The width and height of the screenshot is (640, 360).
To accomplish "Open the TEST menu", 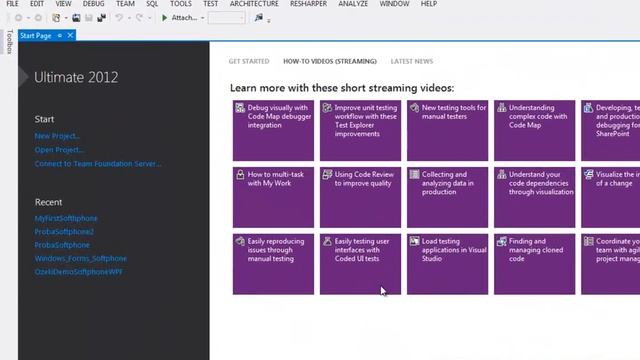I will (211, 4).
